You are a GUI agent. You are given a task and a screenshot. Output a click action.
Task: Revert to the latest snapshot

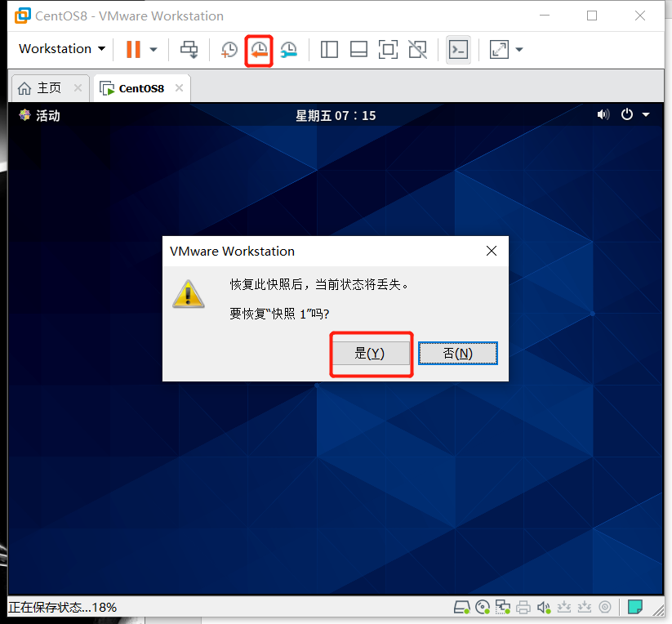pos(259,50)
